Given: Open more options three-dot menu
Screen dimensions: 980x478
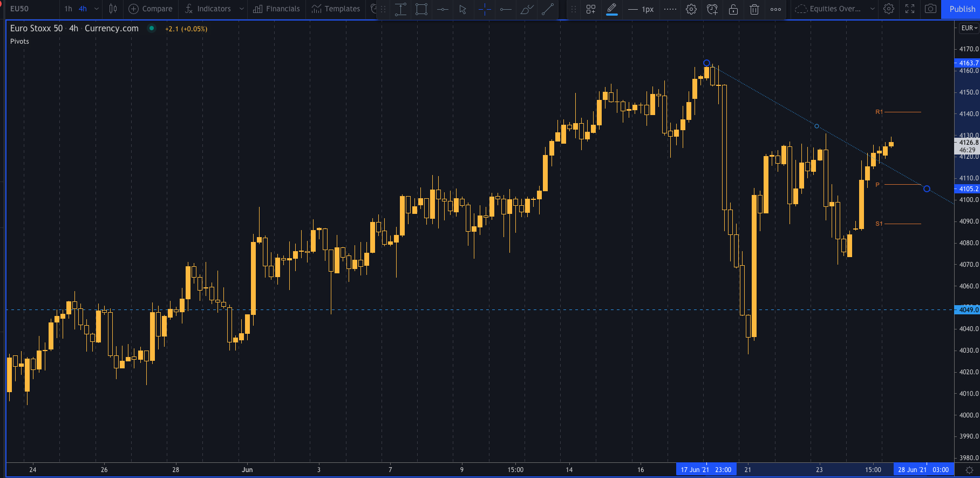Looking at the screenshot, I should click(x=775, y=9).
